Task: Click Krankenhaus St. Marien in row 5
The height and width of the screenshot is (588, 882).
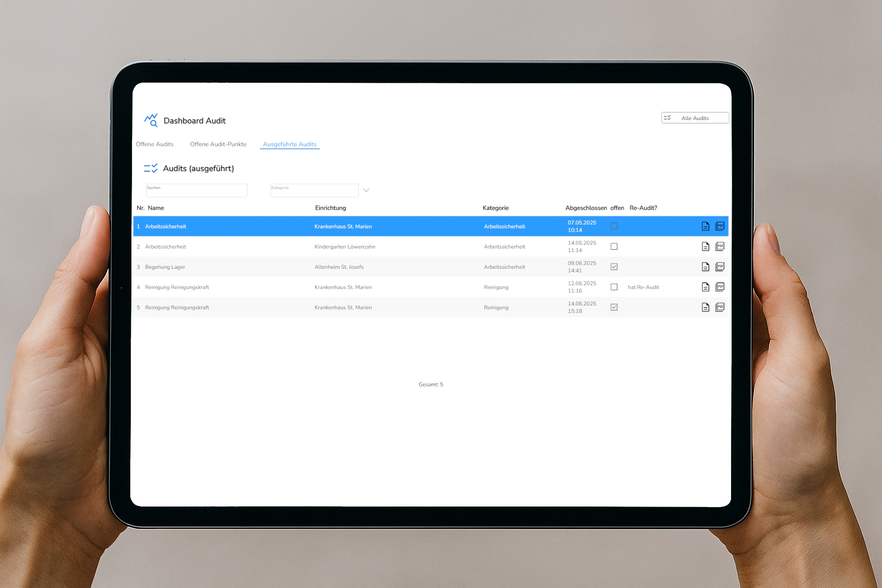Action: coord(343,307)
